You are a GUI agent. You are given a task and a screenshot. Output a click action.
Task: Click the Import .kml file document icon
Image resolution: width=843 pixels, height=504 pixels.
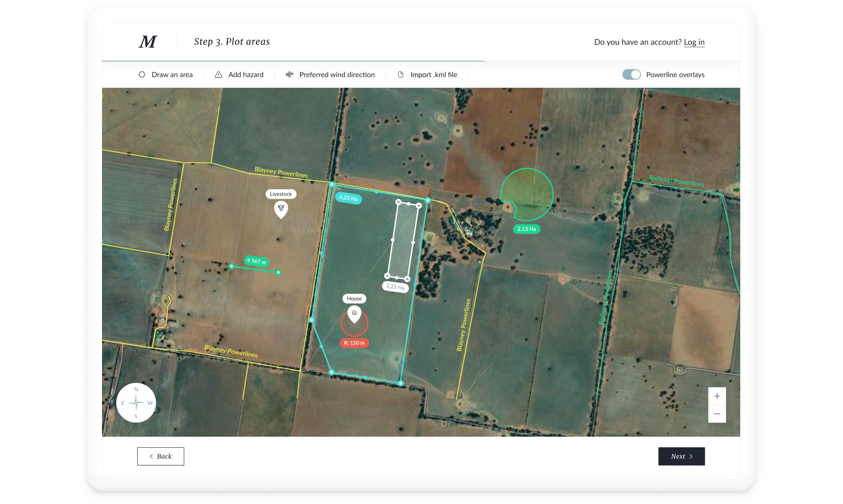point(401,74)
